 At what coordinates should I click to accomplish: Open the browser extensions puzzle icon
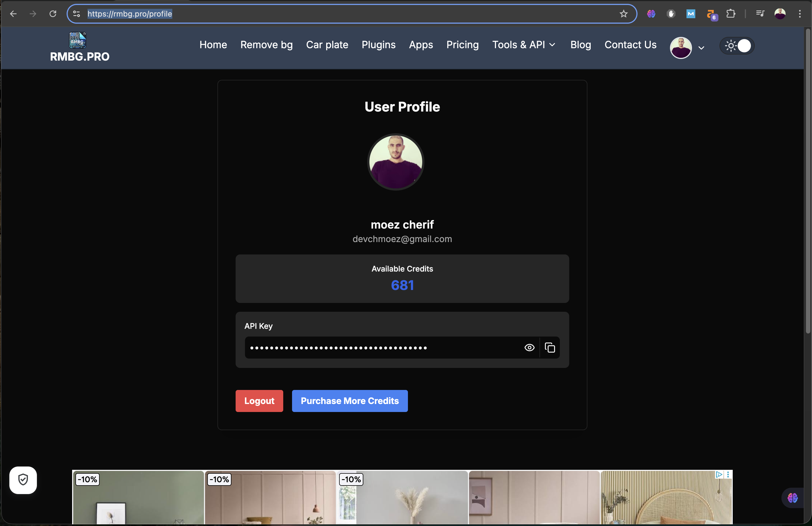pos(731,14)
